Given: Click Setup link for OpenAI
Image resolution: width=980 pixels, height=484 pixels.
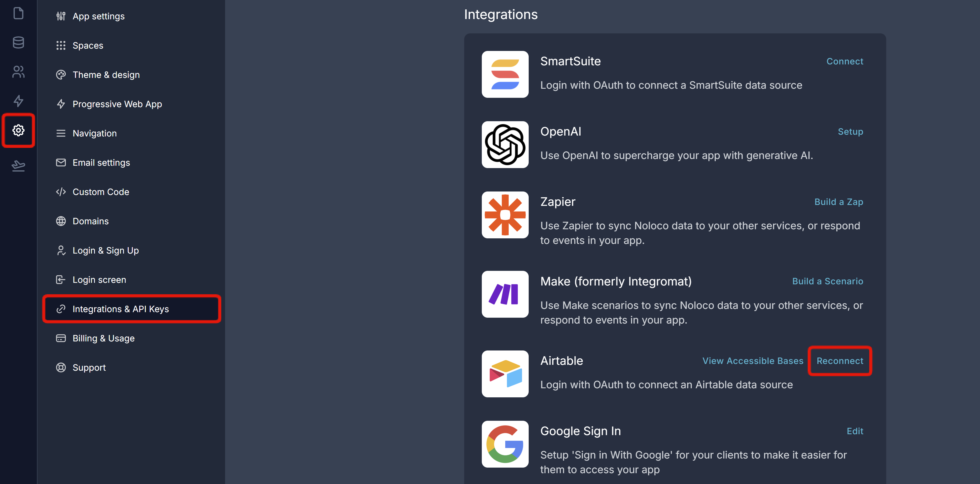Looking at the screenshot, I should tap(850, 131).
